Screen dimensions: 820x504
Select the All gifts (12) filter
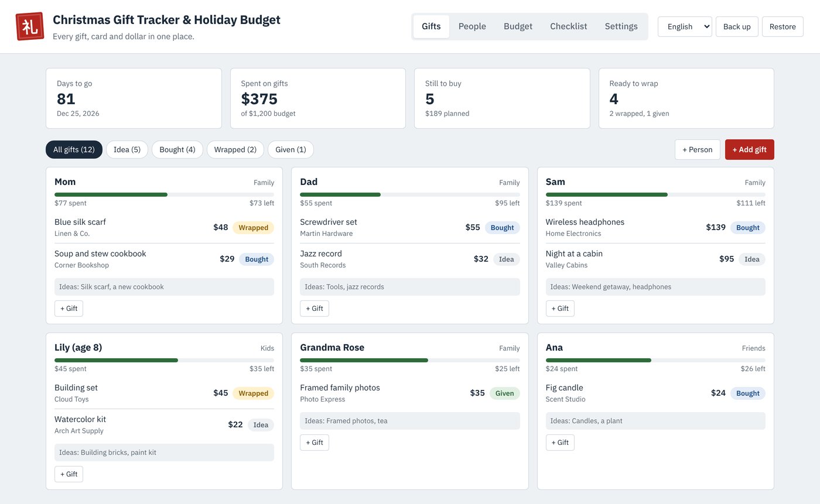click(x=74, y=149)
